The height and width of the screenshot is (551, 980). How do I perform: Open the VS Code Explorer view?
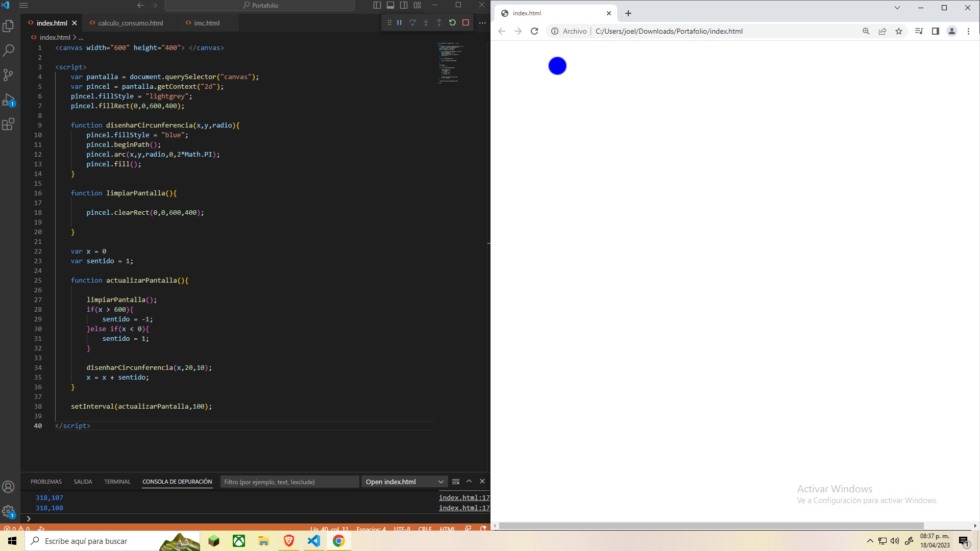8,26
